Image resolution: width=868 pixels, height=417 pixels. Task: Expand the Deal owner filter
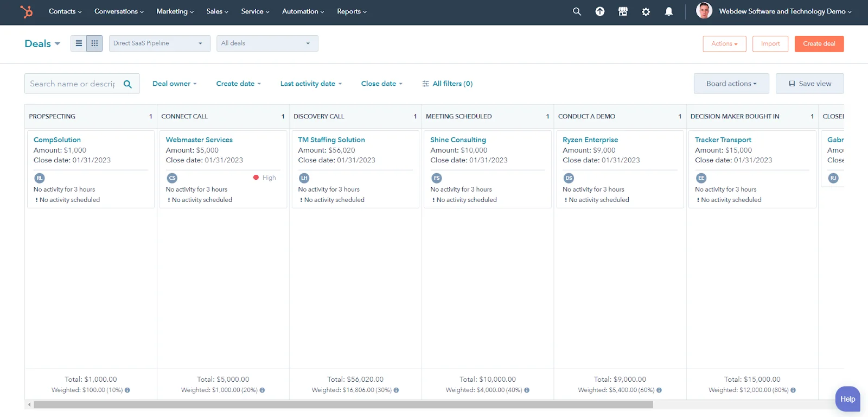tap(174, 84)
